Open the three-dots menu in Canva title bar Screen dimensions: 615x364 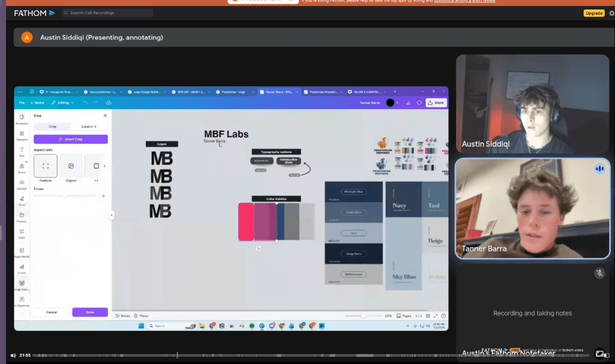pyautogui.click(x=20, y=92)
